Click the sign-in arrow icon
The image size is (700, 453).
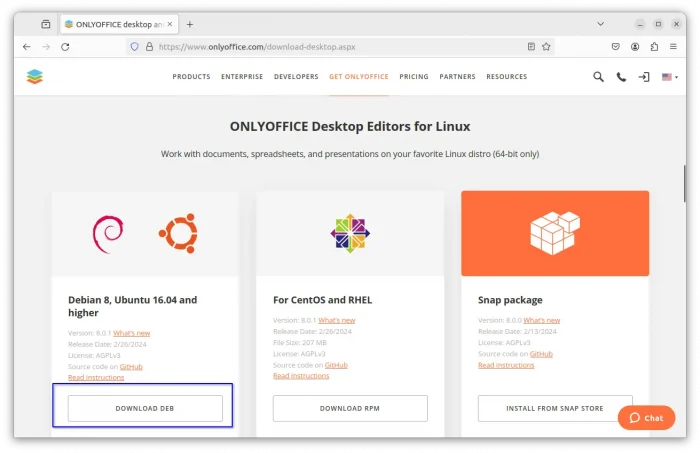(643, 76)
